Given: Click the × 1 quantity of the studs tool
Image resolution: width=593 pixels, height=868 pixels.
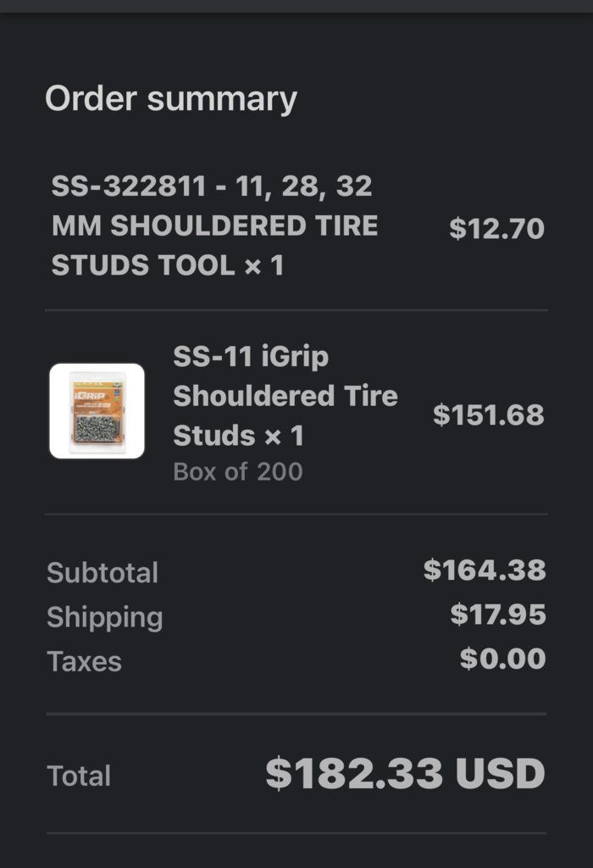Looking at the screenshot, I should 263,265.
